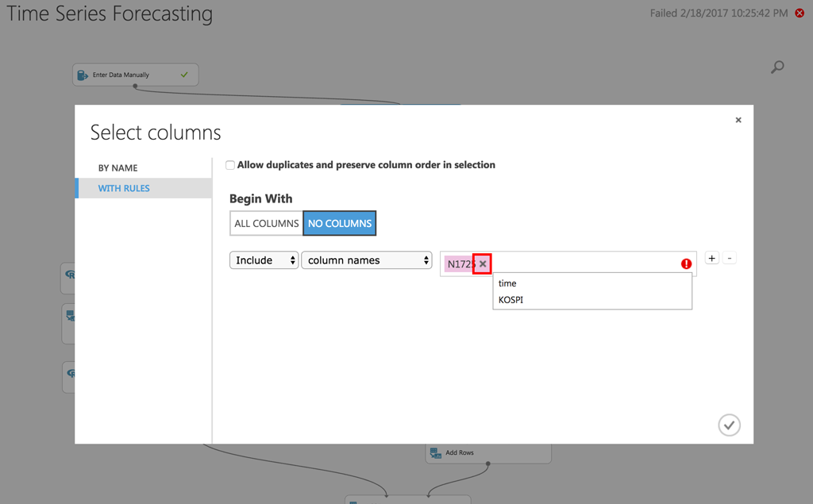Close the Select columns dialog

[738, 120]
